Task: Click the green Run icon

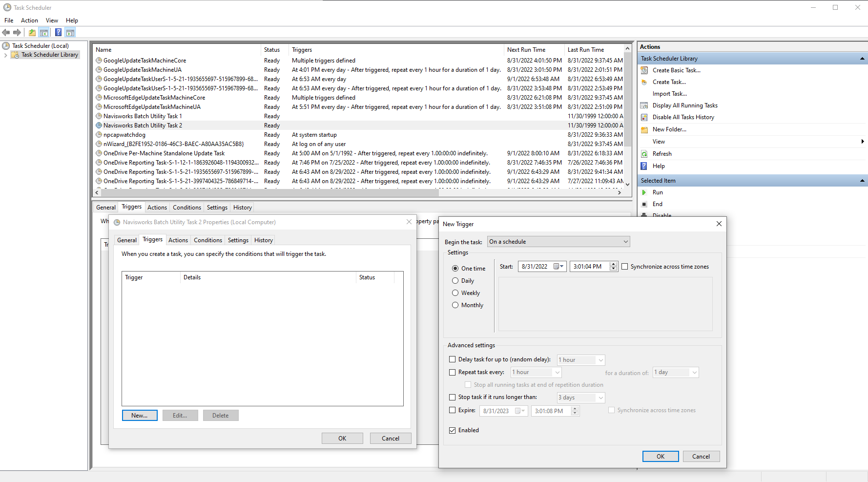Action: click(x=644, y=192)
